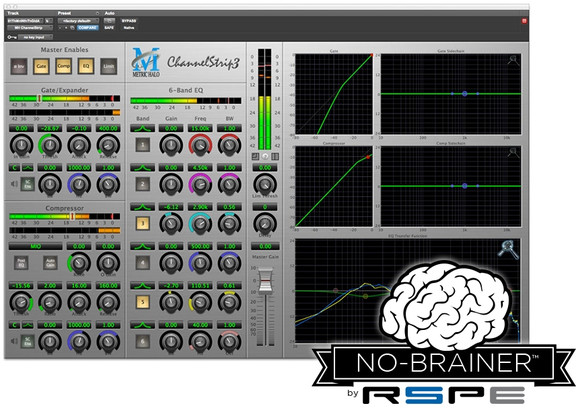This screenshot has height=414, width=576.
Task: Click the band 1 frequency value 15.00k
Action: pyautogui.click(x=200, y=129)
